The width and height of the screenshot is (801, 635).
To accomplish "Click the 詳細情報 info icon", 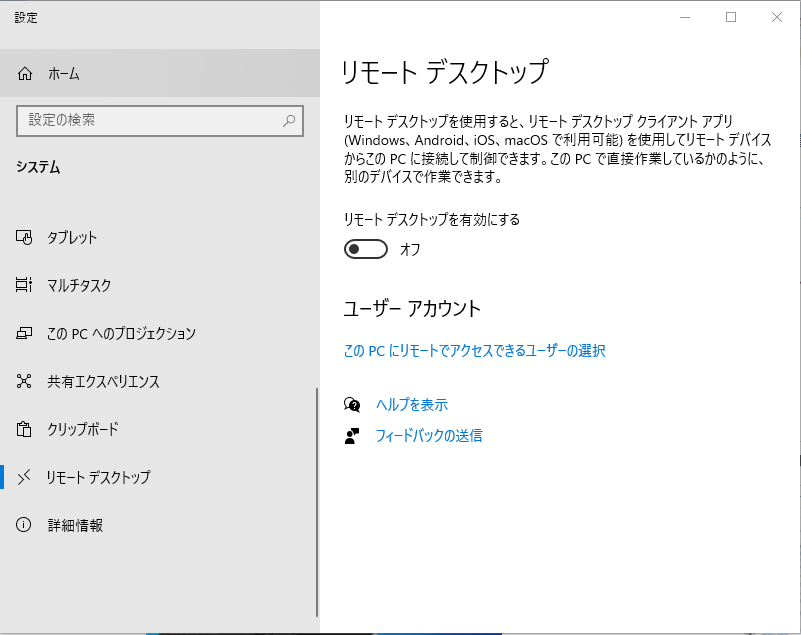I will (x=23, y=525).
